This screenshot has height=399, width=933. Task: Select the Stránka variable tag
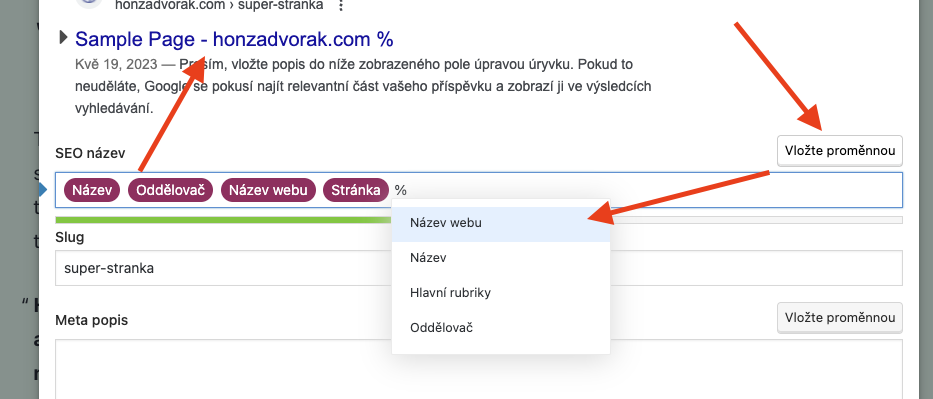pyautogui.click(x=356, y=190)
